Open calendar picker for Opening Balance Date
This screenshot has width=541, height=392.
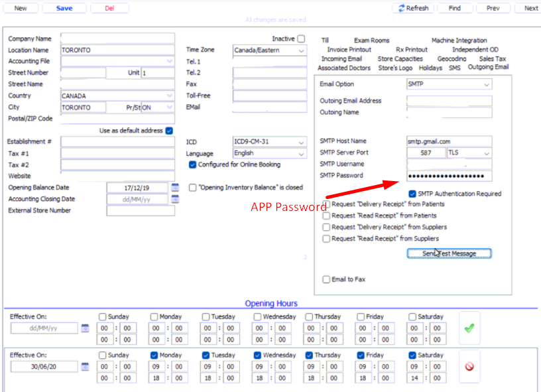click(175, 188)
